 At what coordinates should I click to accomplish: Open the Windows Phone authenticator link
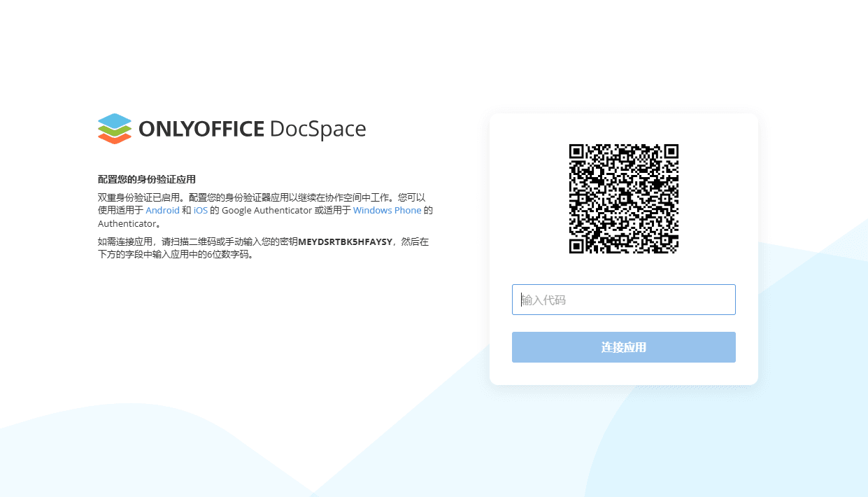(x=387, y=210)
